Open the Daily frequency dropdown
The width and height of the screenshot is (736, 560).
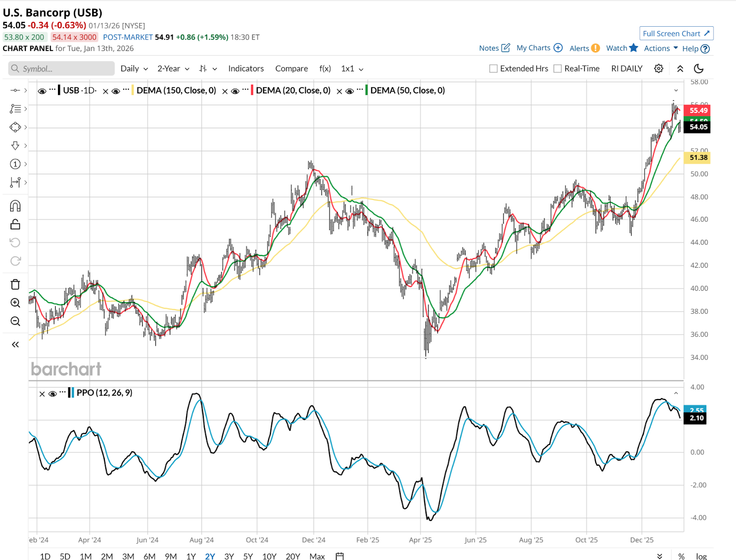[134, 69]
